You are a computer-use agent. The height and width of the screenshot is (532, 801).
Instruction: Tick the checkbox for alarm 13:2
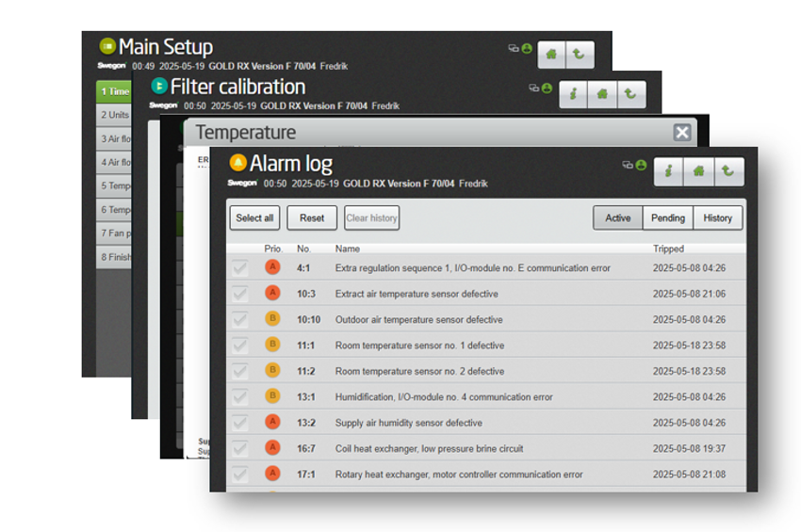(x=241, y=423)
